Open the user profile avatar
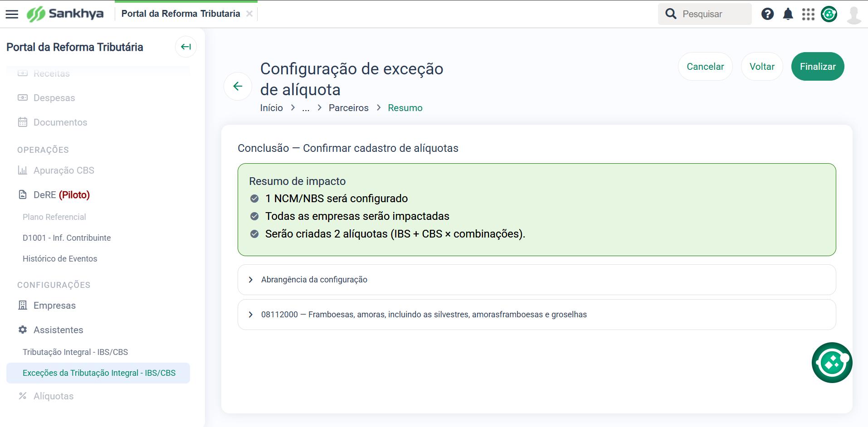 coord(854,15)
